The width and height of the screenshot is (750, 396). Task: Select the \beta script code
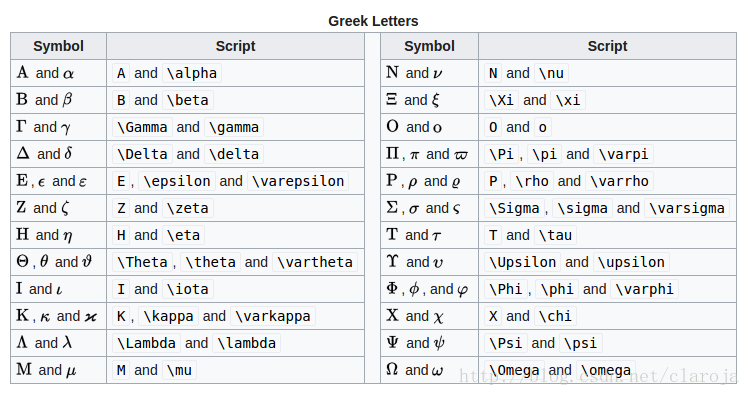coord(188,100)
